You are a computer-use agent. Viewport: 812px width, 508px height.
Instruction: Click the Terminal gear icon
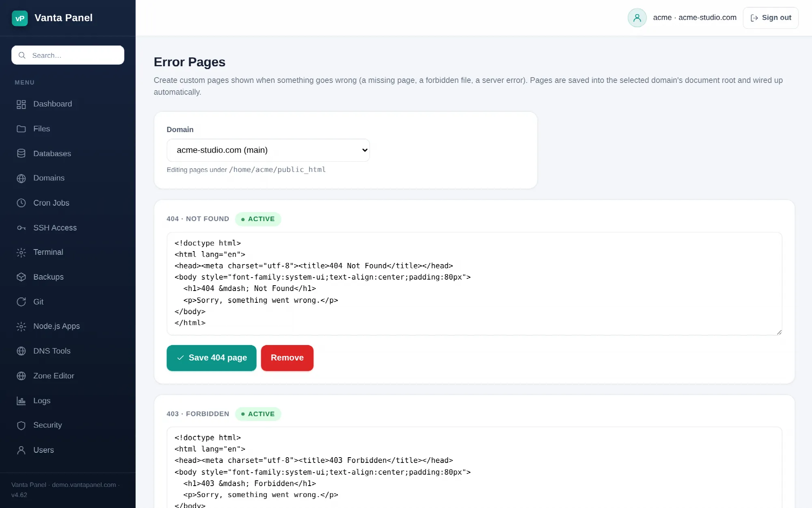click(21, 252)
